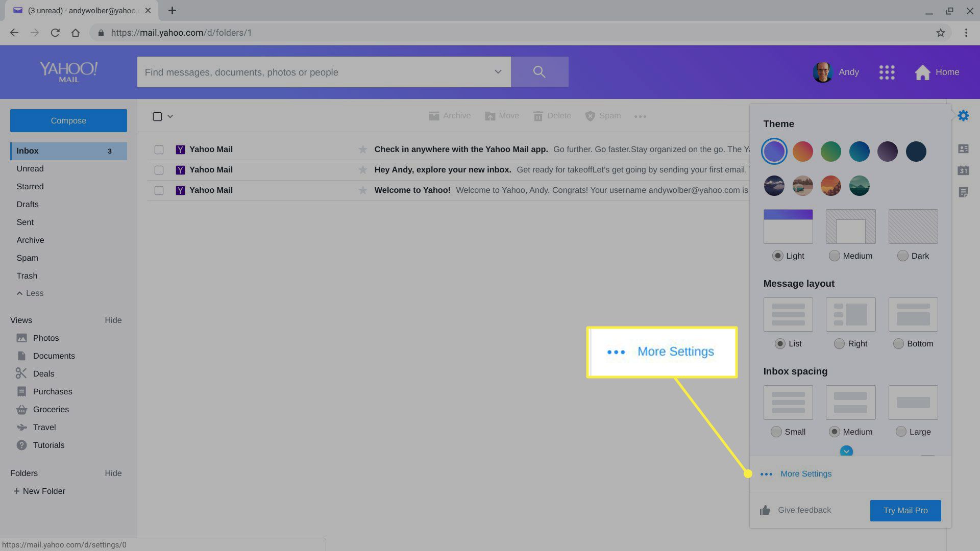
Task: Click the Settings gear icon
Action: (x=963, y=116)
